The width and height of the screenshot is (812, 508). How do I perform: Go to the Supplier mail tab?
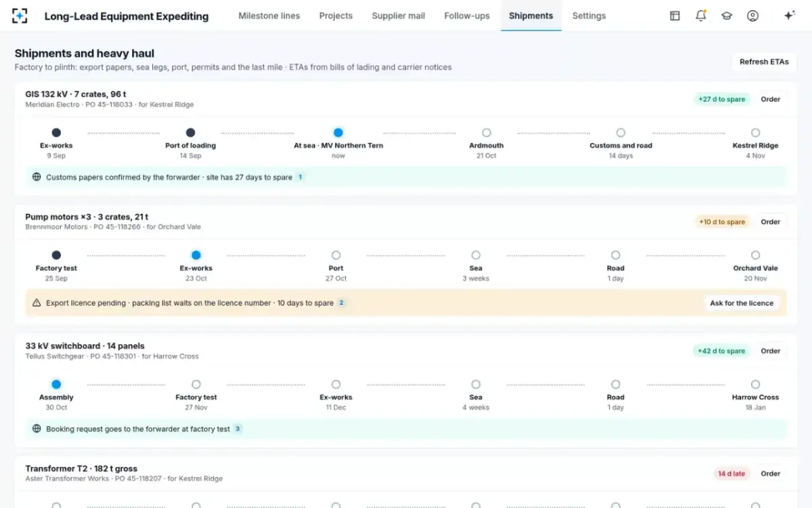(x=399, y=16)
